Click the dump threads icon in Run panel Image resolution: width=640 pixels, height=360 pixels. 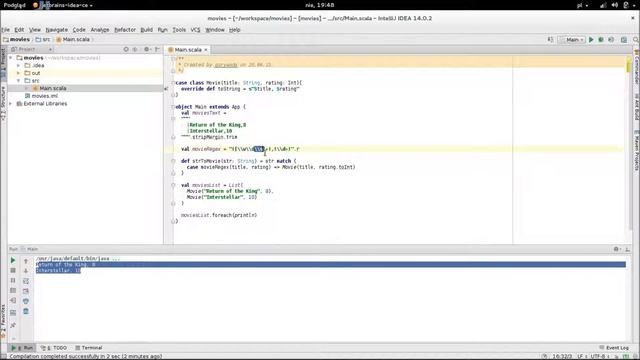tap(13, 291)
